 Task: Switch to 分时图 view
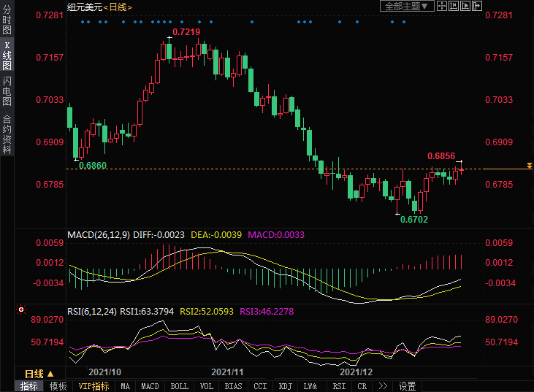[x=7, y=21]
